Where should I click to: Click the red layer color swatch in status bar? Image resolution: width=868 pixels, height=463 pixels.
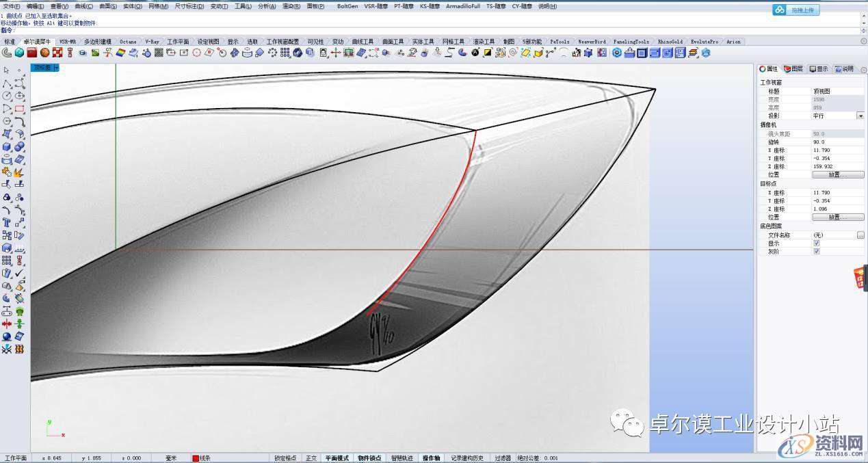(x=196, y=458)
